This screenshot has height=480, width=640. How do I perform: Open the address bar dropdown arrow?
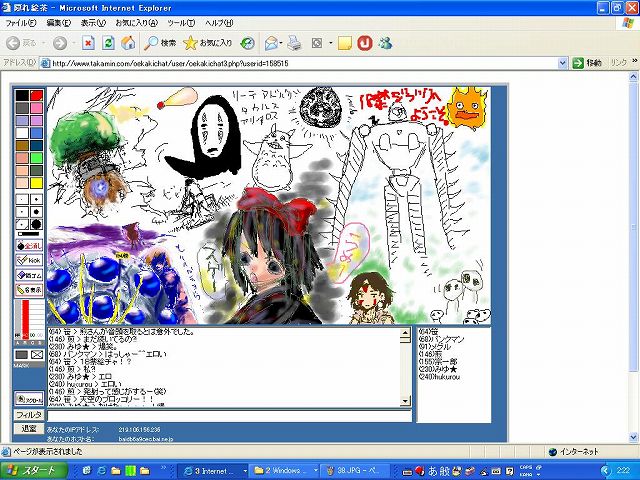point(562,63)
